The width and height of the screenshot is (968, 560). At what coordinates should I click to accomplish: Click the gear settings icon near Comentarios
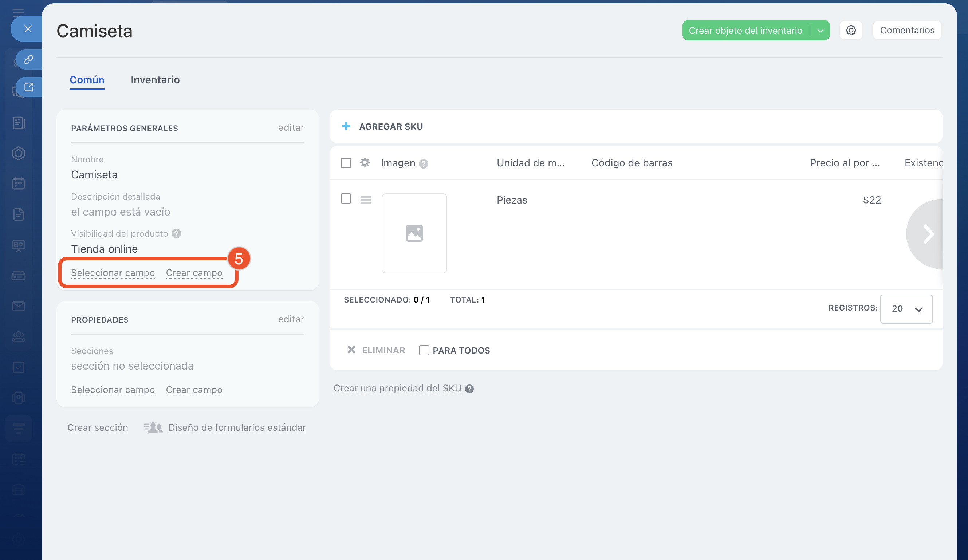[x=850, y=30]
